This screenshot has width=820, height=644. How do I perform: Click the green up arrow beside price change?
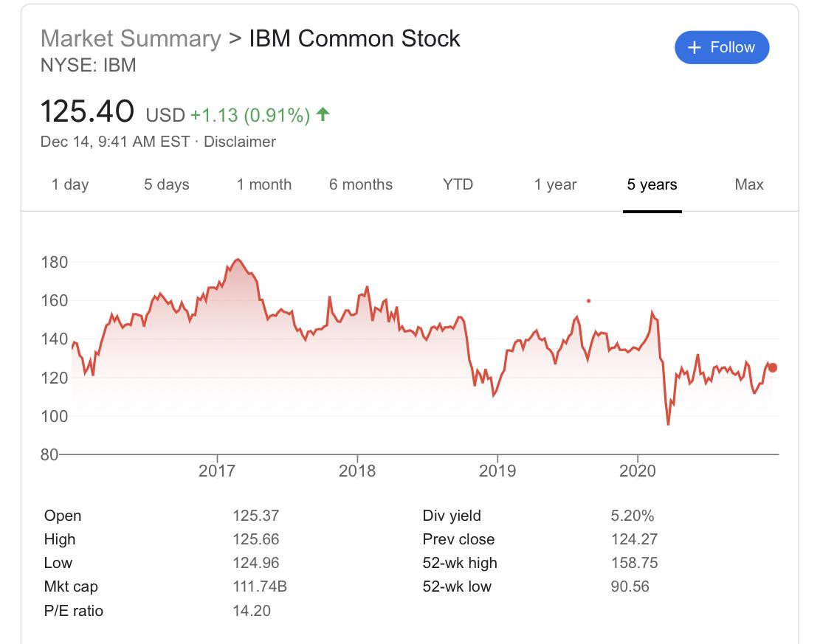coord(322,114)
